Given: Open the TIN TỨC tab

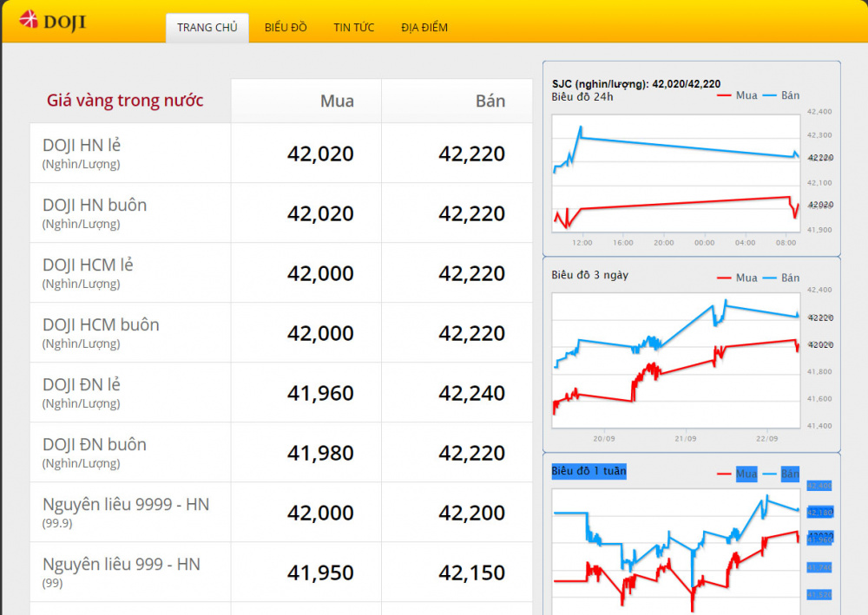Looking at the screenshot, I should click(354, 28).
